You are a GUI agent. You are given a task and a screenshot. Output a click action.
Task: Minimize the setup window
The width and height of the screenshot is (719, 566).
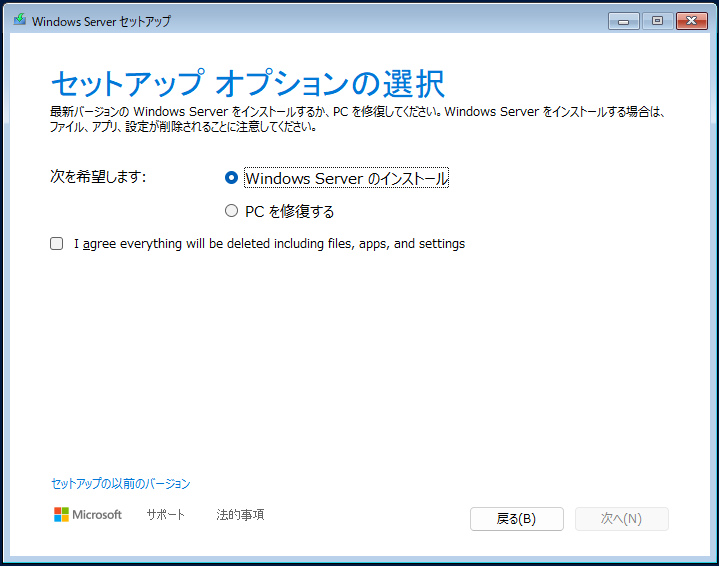click(x=624, y=21)
